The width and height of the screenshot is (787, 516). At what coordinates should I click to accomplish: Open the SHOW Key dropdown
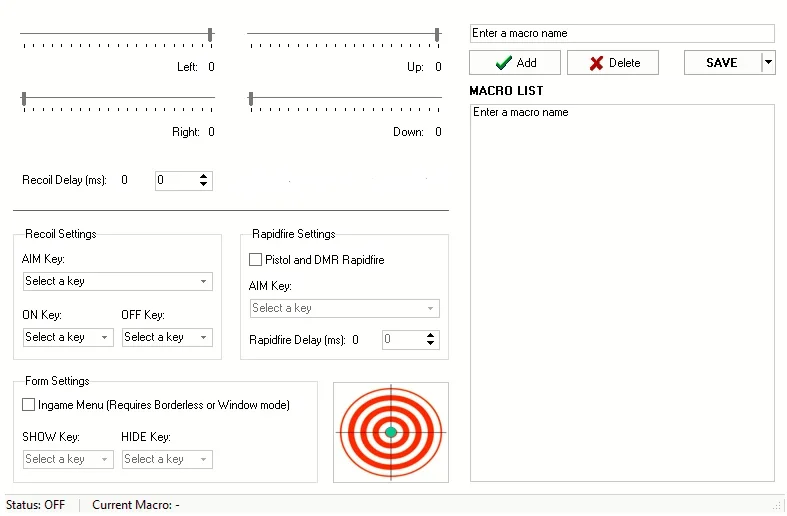(68, 459)
